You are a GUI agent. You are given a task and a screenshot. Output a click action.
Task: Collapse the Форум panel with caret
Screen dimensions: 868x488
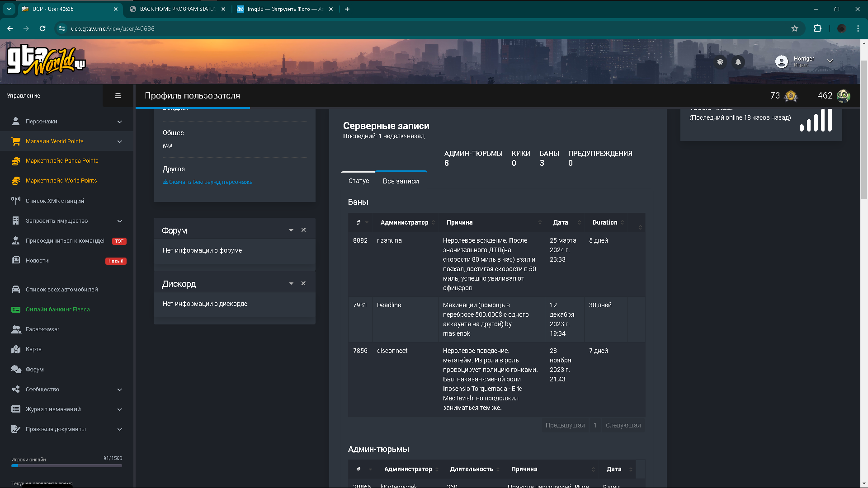tap(291, 230)
